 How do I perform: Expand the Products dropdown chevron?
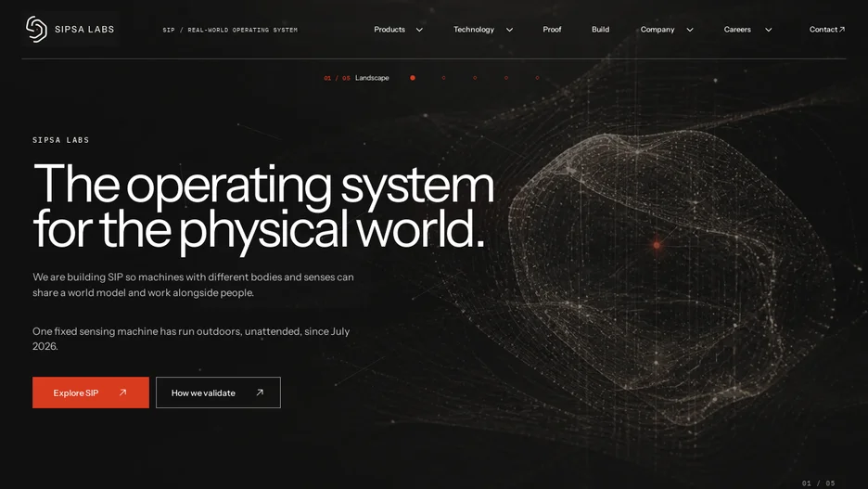click(x=419, y=30)
